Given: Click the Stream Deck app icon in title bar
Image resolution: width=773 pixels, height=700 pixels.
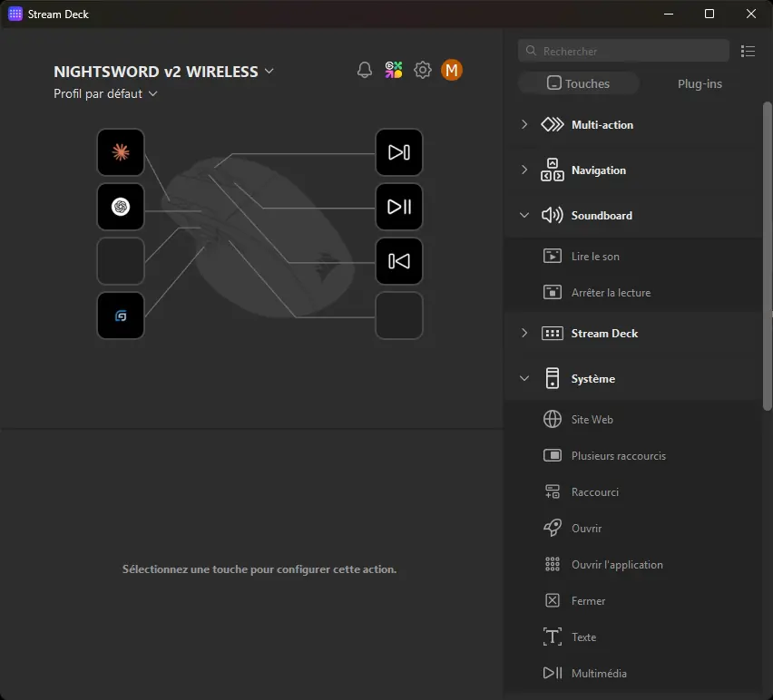Looking at the screenshot, I should [x=15, y=14].
